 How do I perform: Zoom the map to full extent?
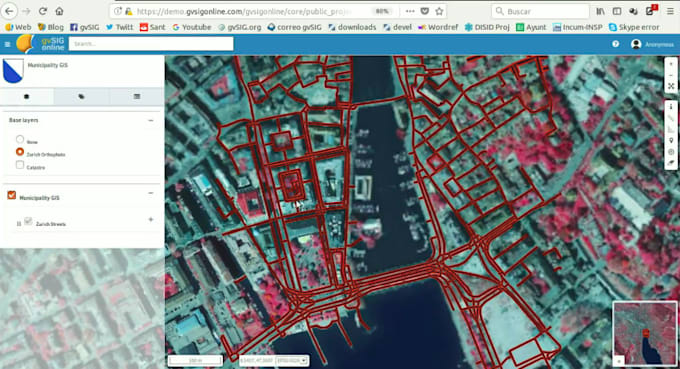point(671,86)
